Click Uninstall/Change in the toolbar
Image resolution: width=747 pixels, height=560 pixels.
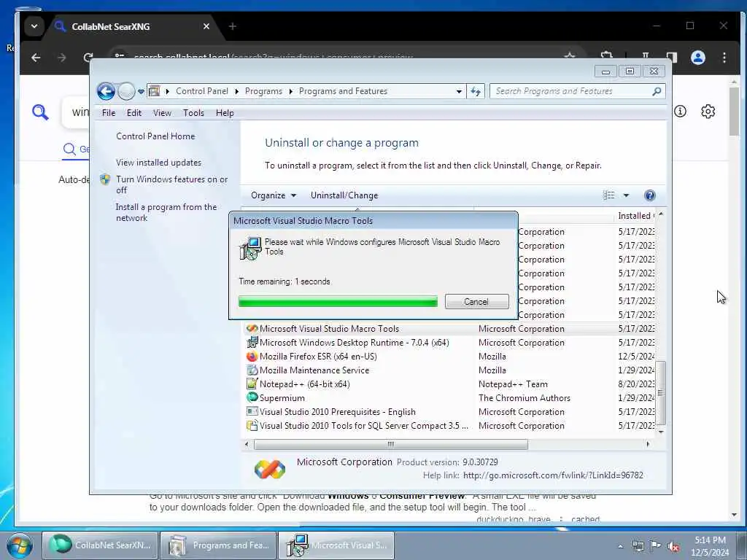(344, 195)
